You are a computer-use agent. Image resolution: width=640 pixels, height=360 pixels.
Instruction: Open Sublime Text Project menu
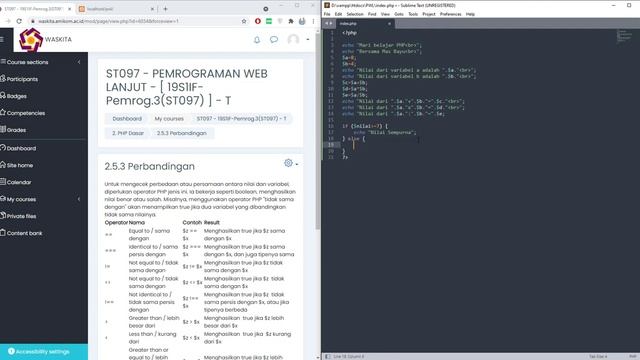(429, 14)
